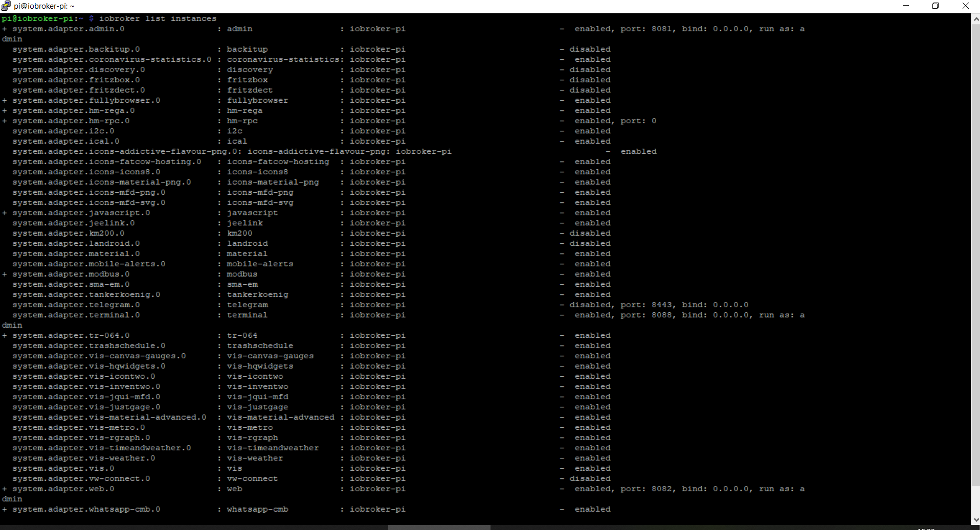Click adapter name 'fritzdect' in second column

[250, 90]
